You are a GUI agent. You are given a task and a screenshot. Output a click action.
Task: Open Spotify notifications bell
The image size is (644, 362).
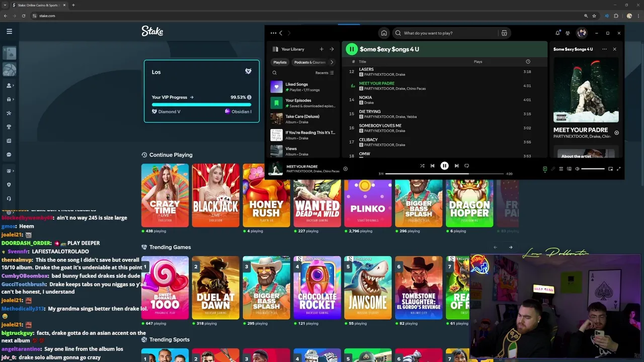557,33
